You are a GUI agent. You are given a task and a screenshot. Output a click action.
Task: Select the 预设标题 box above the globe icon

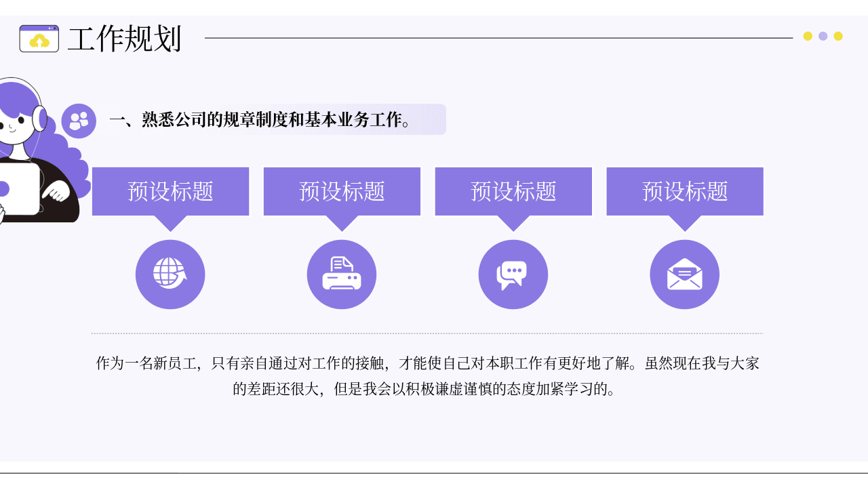click(x=171, y=192)
